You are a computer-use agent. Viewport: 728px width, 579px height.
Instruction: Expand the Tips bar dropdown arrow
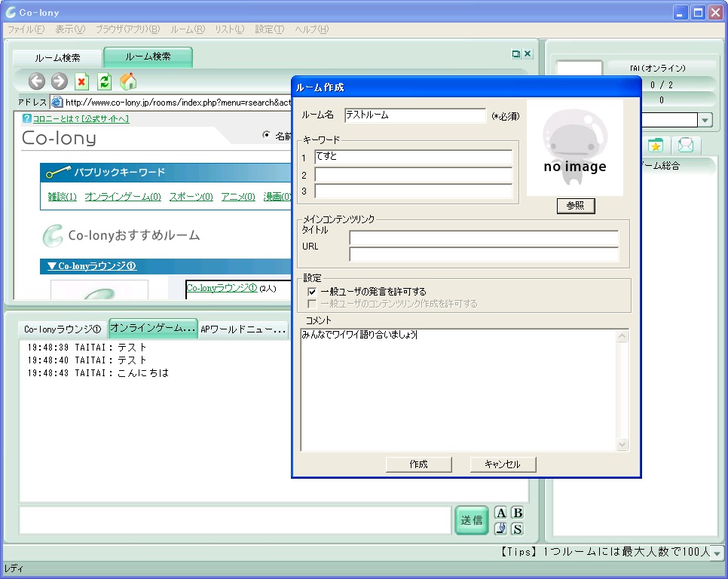(717, 553)
